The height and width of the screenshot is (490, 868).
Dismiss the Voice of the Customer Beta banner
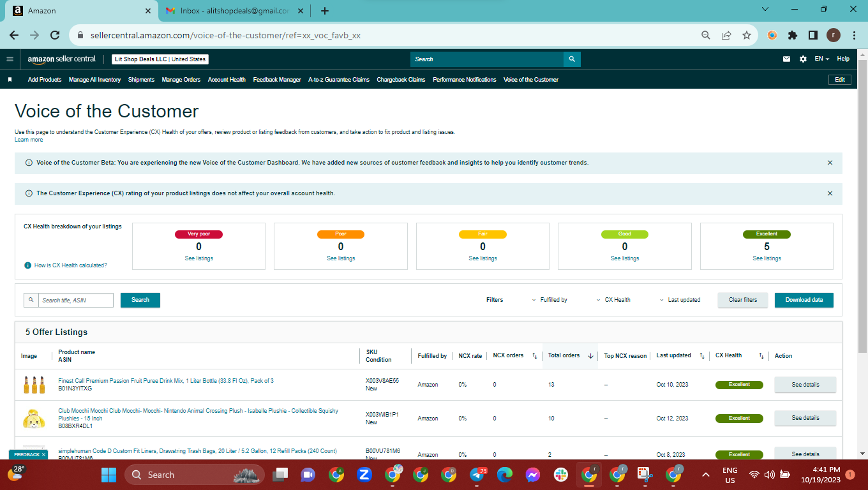pyautogui.click(x=830, y=163)
